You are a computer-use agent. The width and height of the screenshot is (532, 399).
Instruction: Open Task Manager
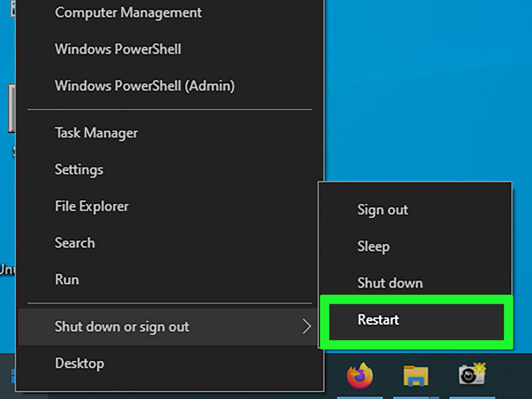click(x=96, y=133)
